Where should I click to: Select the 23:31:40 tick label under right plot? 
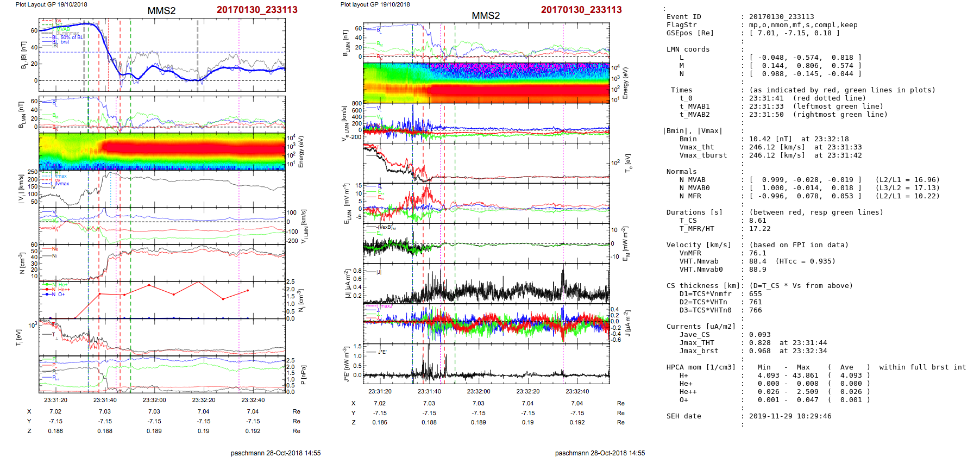click(x=429, y=391)
